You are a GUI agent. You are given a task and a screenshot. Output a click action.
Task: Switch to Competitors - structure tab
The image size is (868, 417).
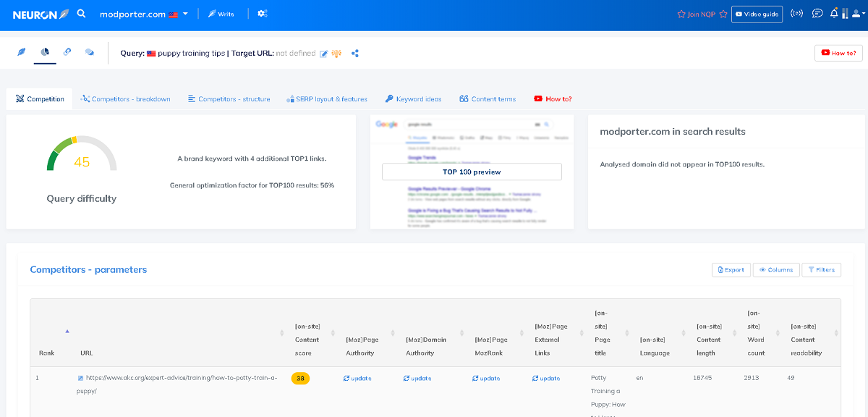229,99
